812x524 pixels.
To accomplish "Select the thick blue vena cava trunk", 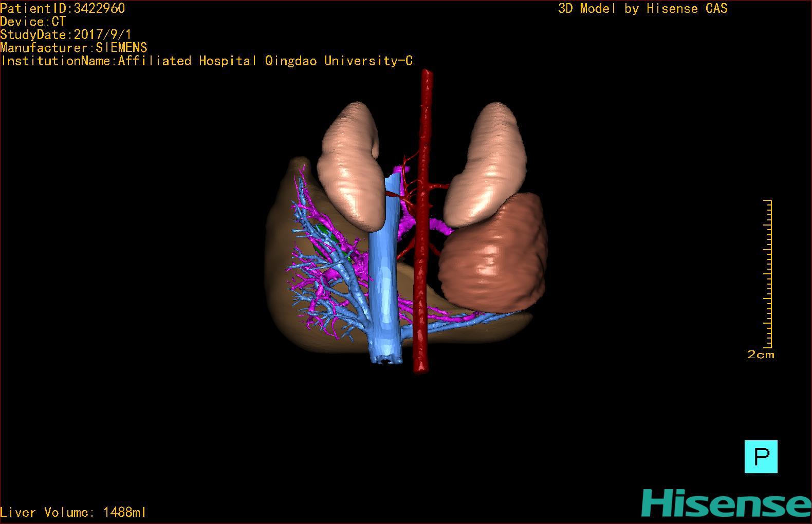I will click(384, 277).
